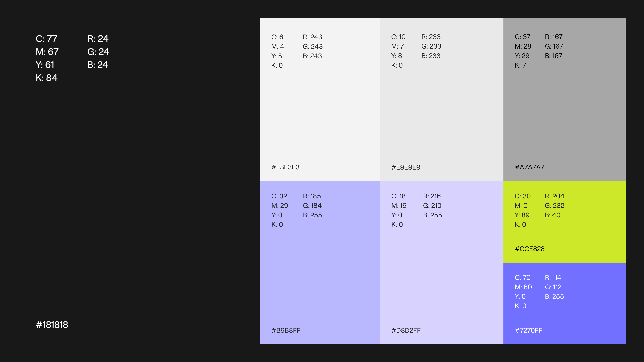Click 'R: 185' value text
This screenshot has height=362, width=644.
[312, 196]
